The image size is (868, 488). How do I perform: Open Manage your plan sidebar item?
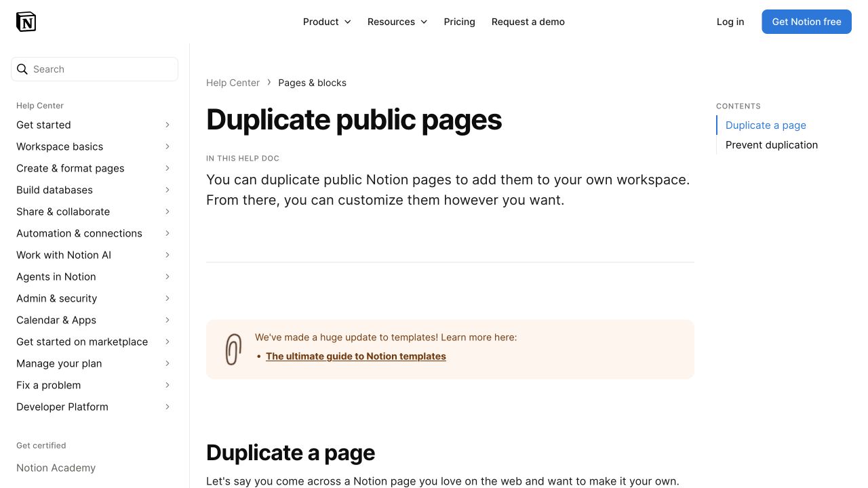(59, 363)
